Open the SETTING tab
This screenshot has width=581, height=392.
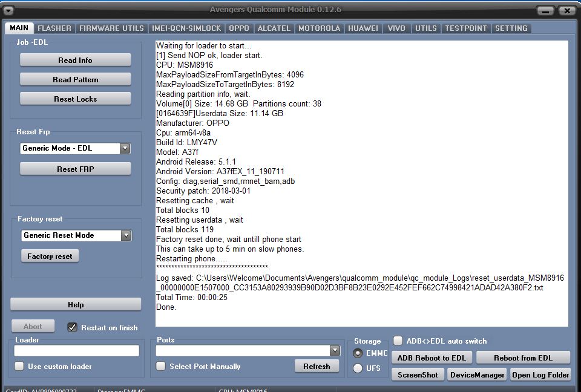click(511, 28)
